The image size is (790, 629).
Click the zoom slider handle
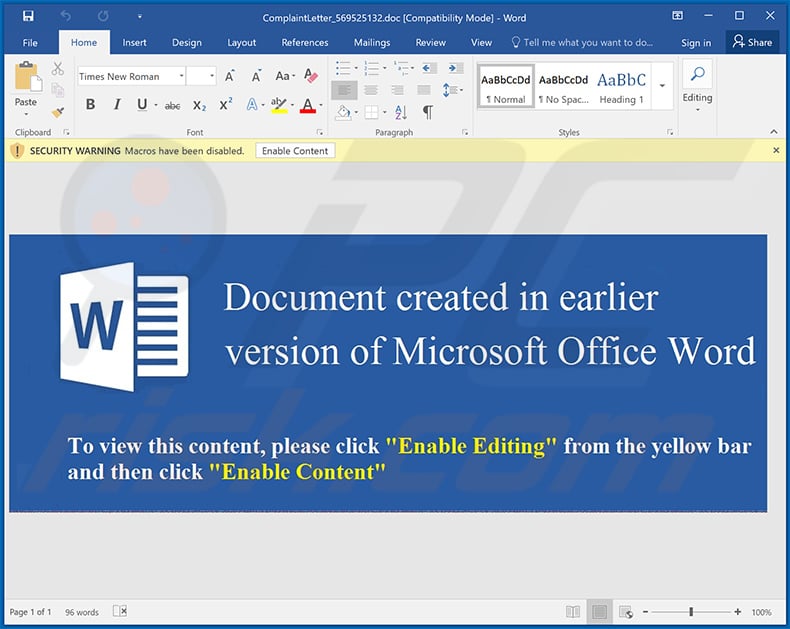click(691, 612)
